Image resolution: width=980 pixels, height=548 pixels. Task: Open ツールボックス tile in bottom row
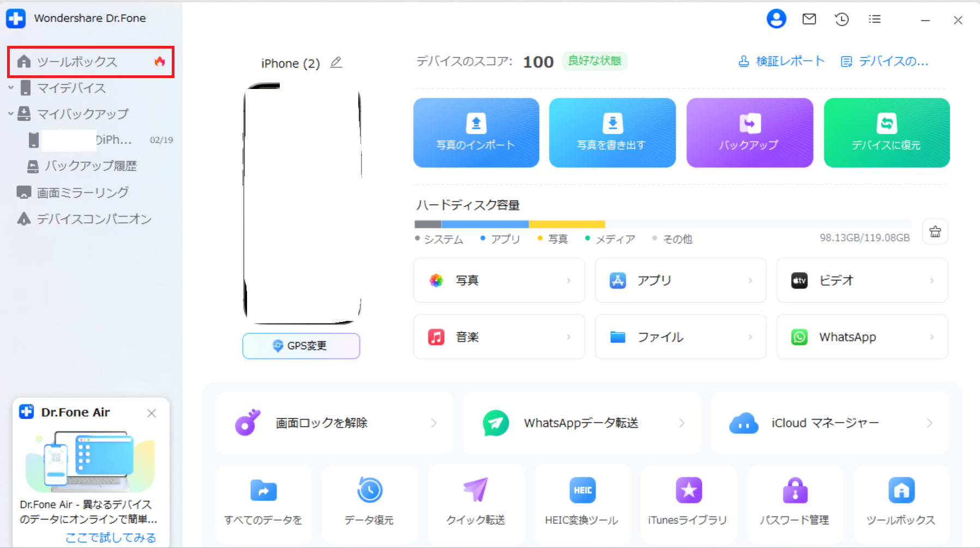pos(901,504)
